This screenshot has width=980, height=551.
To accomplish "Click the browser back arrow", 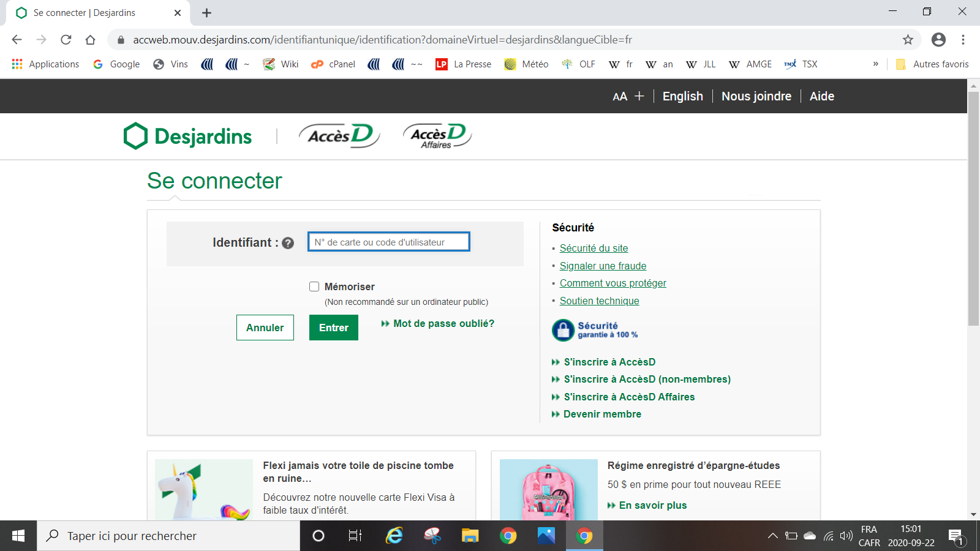I will 17,40.
